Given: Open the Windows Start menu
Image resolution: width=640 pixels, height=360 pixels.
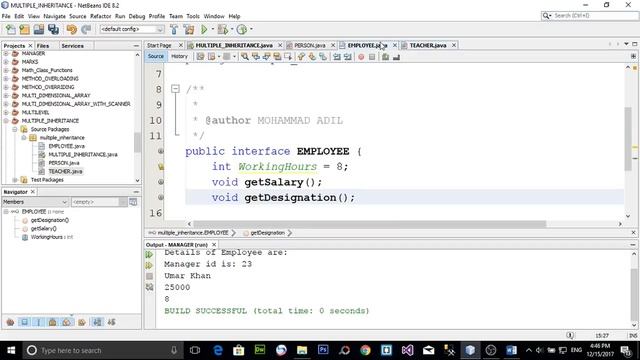Looking at the screenshot, I should click(11, 350).
